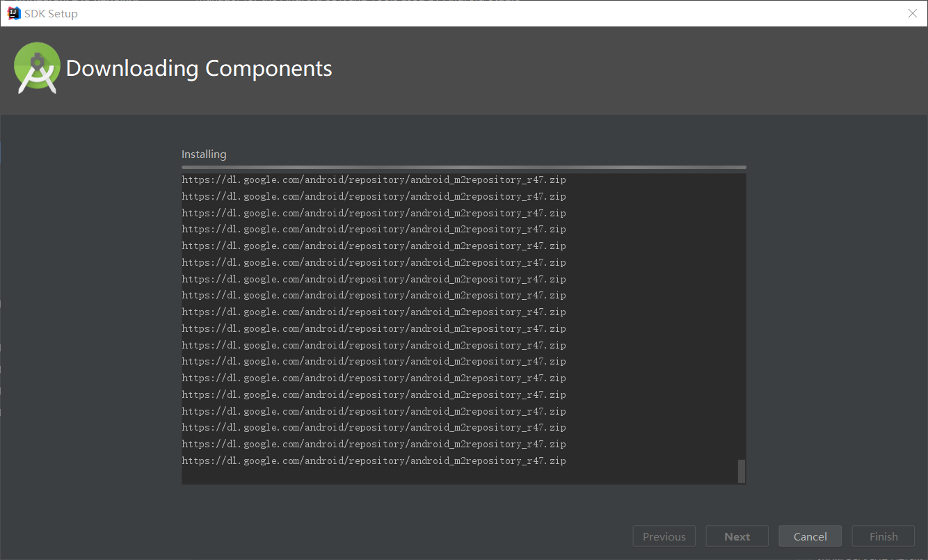Click the Previous button

(664, 536)
